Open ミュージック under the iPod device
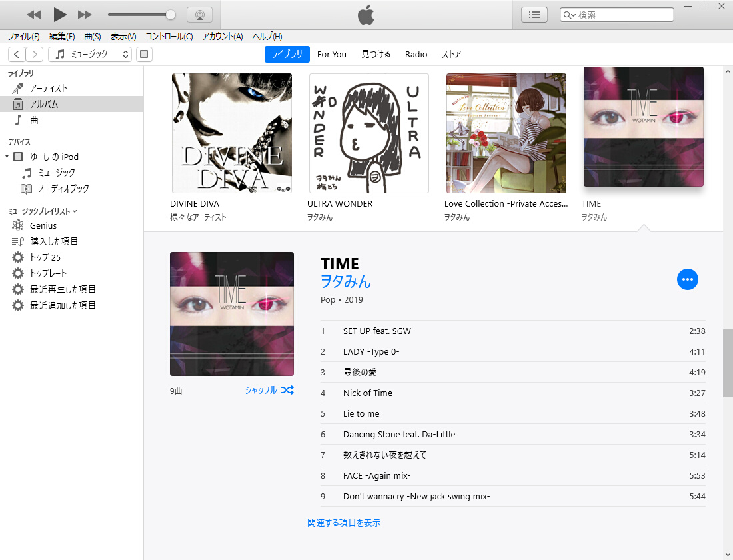 pyautogui.click(x=56, y=173)
